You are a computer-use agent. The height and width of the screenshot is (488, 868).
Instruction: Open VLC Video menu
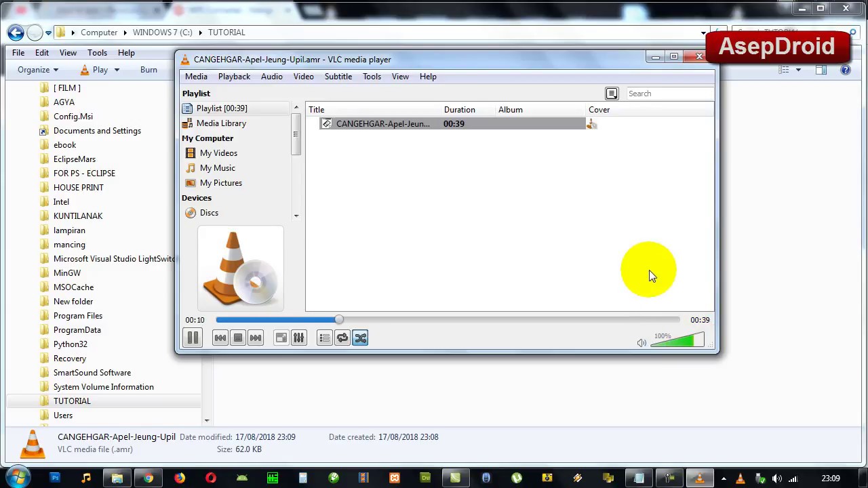point(303,77)
